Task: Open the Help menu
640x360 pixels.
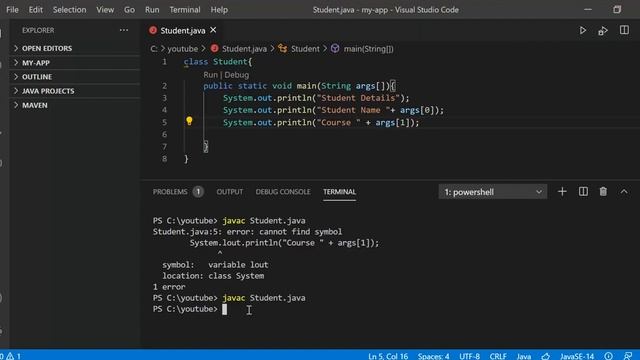Action: pos(219,9)
